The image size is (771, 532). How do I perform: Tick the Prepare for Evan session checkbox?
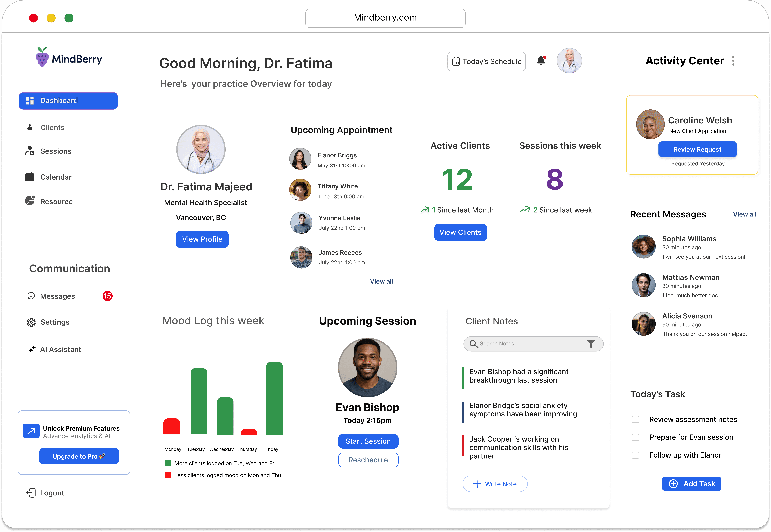636,437
